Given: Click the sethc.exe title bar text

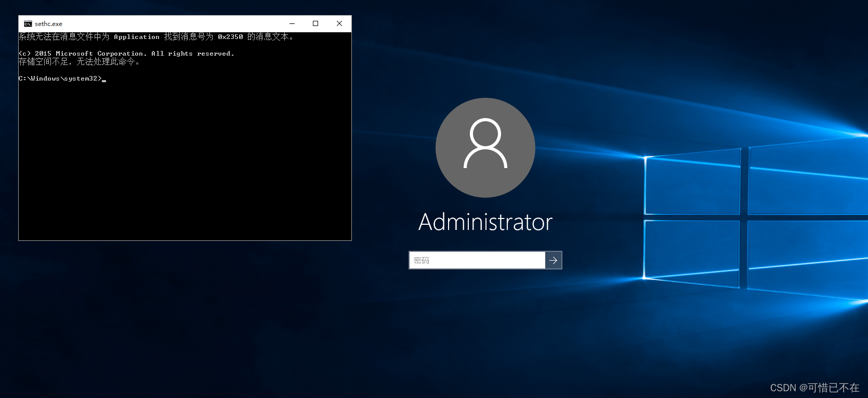Looking at the screenshot, I should coord(48,24).
